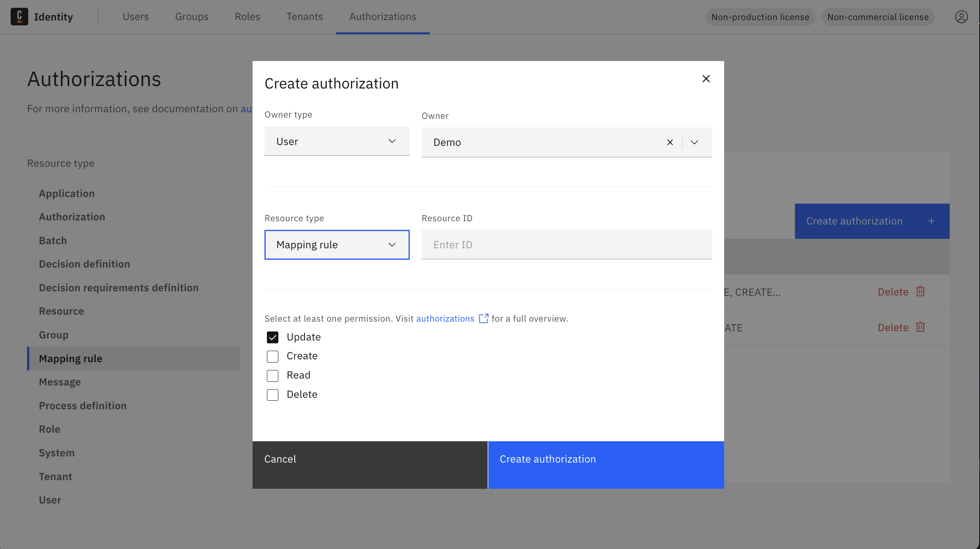This screenshot has height=549, width=980.
Task: Check the Delete permission
Action: (273, 395)
